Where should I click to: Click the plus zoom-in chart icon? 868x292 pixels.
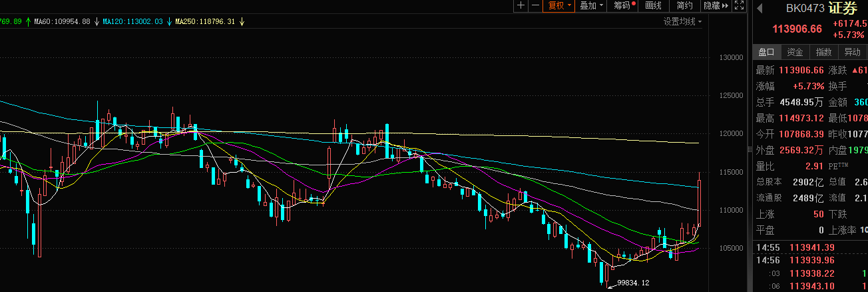click(x=521, y=6)
